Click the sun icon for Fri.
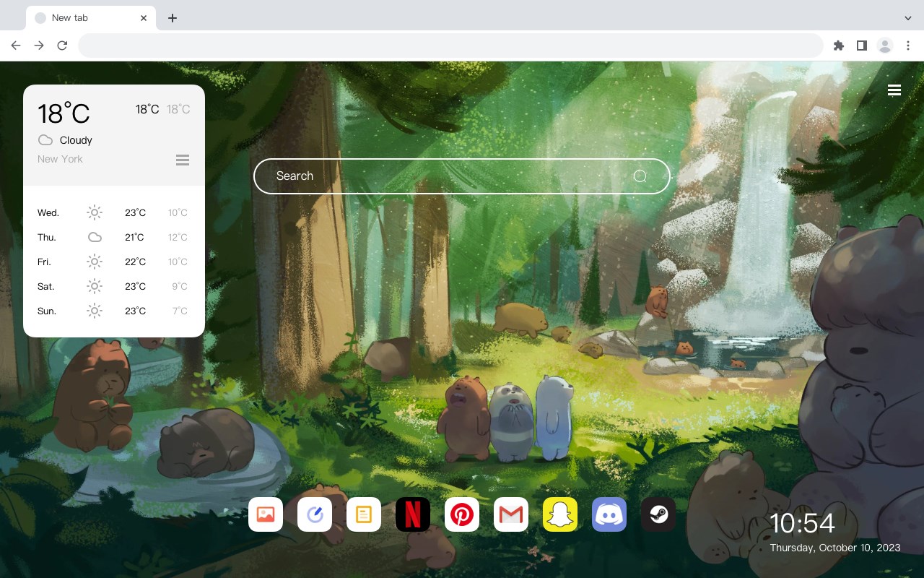924x578 pixels. (95, 262)
